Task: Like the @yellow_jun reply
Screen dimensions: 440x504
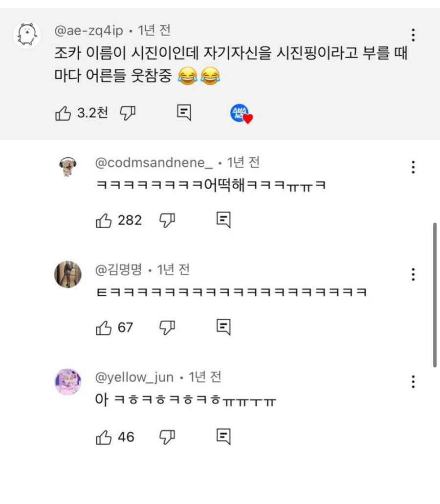Action: [x=104, y=437]
